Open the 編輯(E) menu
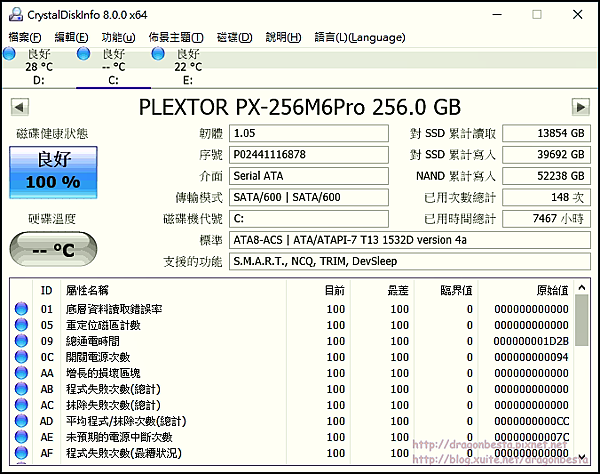The width and height of the screenshot is (600, 474). pyautogui.click(x=72, y=37)
